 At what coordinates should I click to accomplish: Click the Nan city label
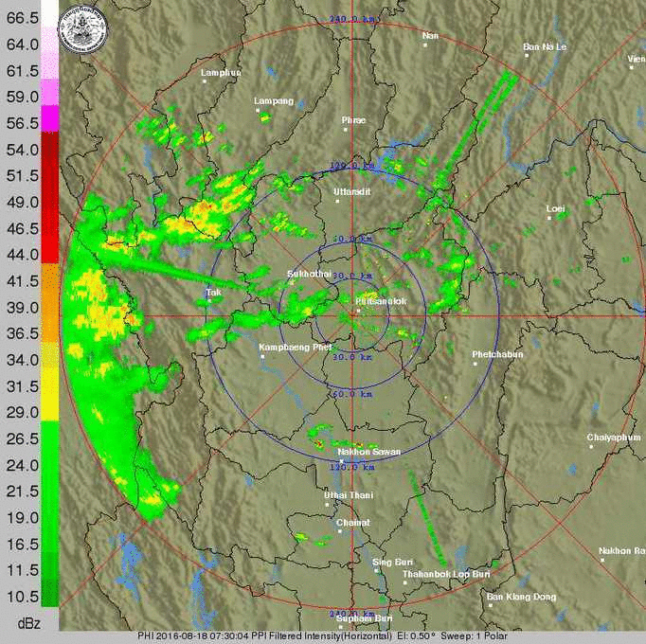[x=431, y=35]
